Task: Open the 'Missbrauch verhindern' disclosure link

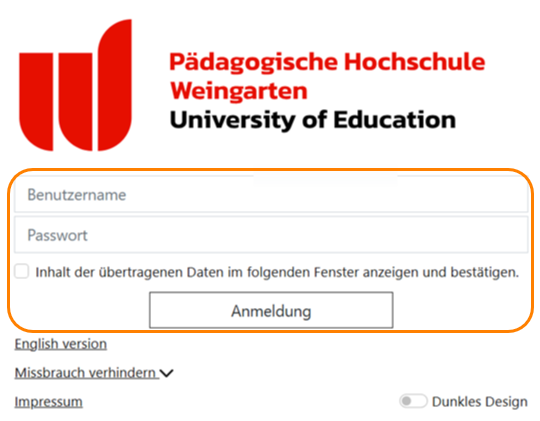Action: (86, 373)
